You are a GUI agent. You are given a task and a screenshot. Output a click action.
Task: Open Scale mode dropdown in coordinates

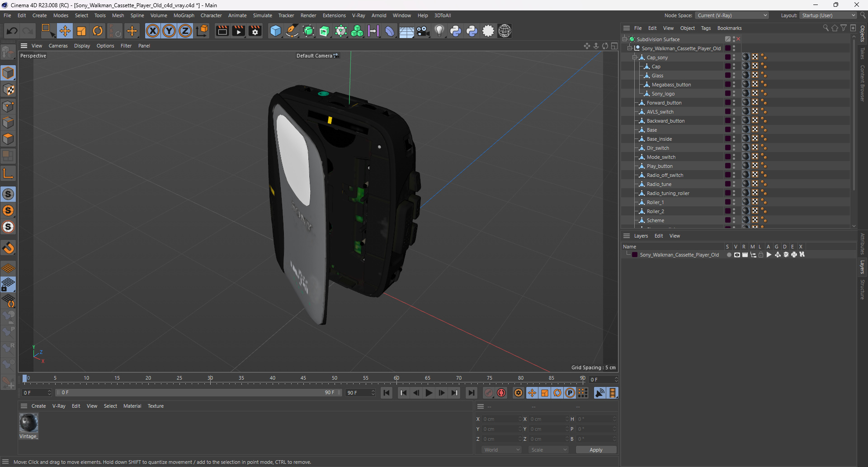point(549,450)
